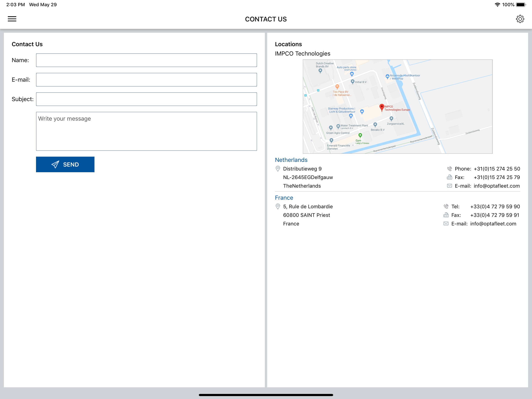Click the NL-2645EGDelfgauw postal code line
This screenshot has height=399, width=532.
[308, 177]
